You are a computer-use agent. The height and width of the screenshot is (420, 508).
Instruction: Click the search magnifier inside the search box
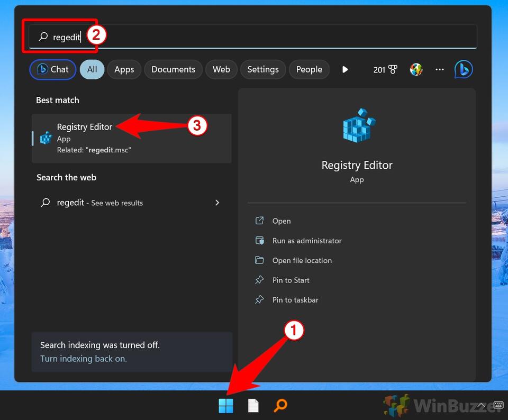pos(42,36)
